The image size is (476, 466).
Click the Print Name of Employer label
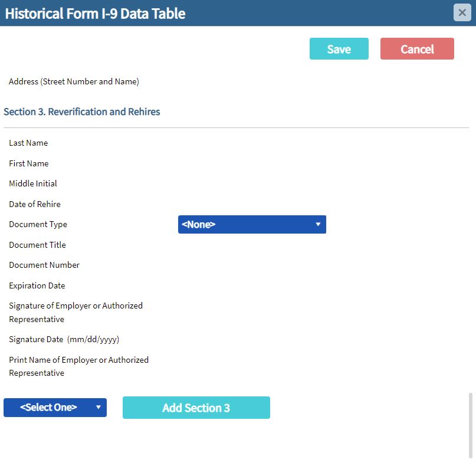[x=79, y=366]
